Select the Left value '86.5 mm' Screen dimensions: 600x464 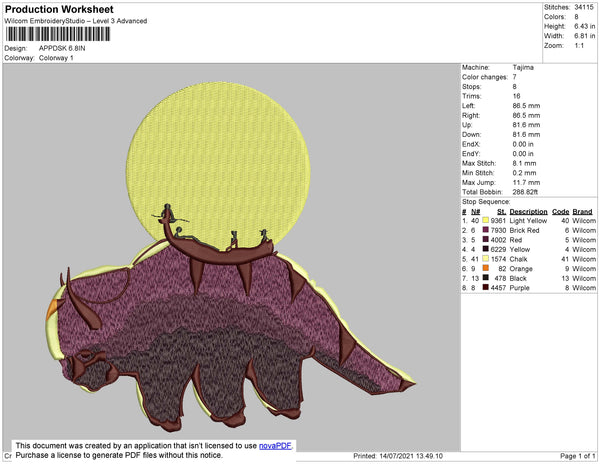tap(526, 106)
